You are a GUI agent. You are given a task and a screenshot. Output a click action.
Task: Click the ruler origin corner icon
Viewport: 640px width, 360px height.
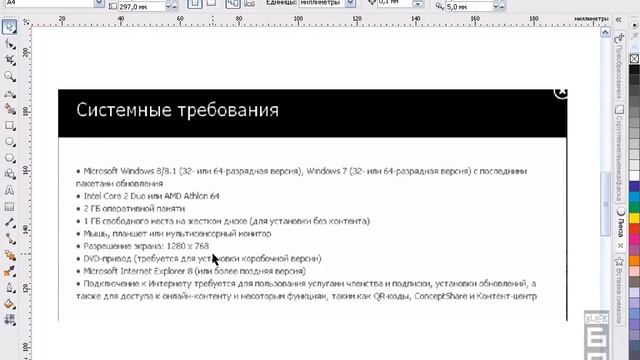click(26, 22)
